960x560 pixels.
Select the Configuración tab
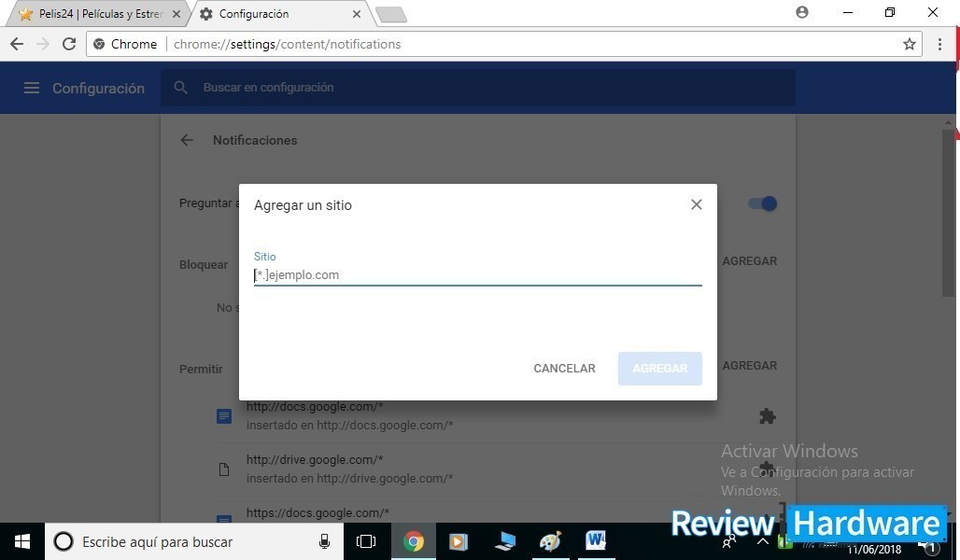point(278,13)
